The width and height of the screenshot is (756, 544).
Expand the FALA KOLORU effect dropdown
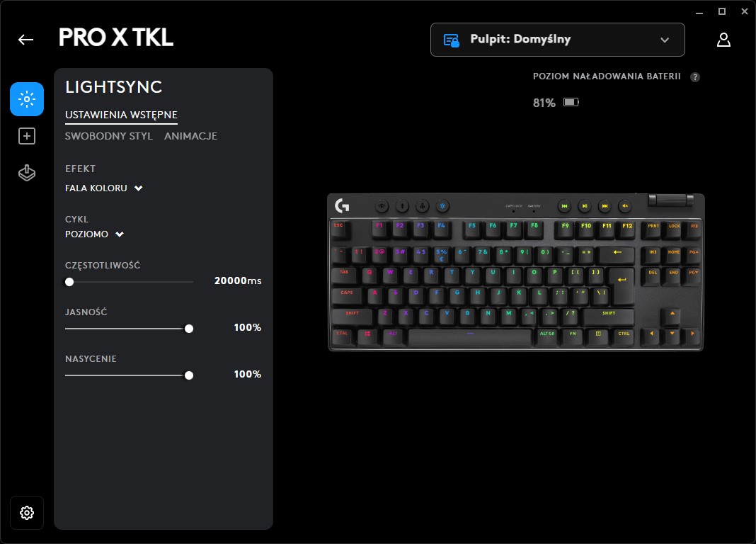(x=104, y=188)
